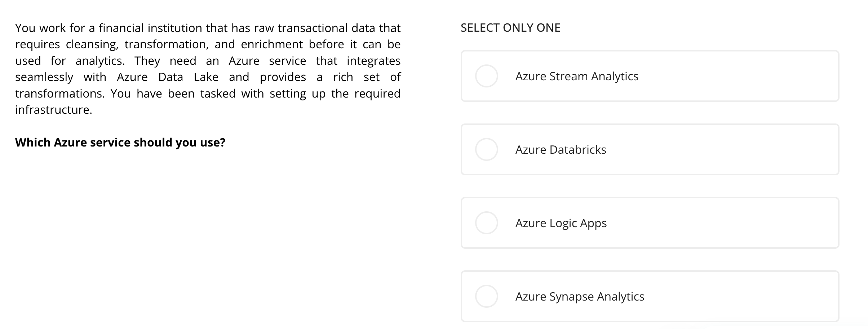
Task: Click the word 'infrastructure.' in the paragraph
Action: pos(54,110)
